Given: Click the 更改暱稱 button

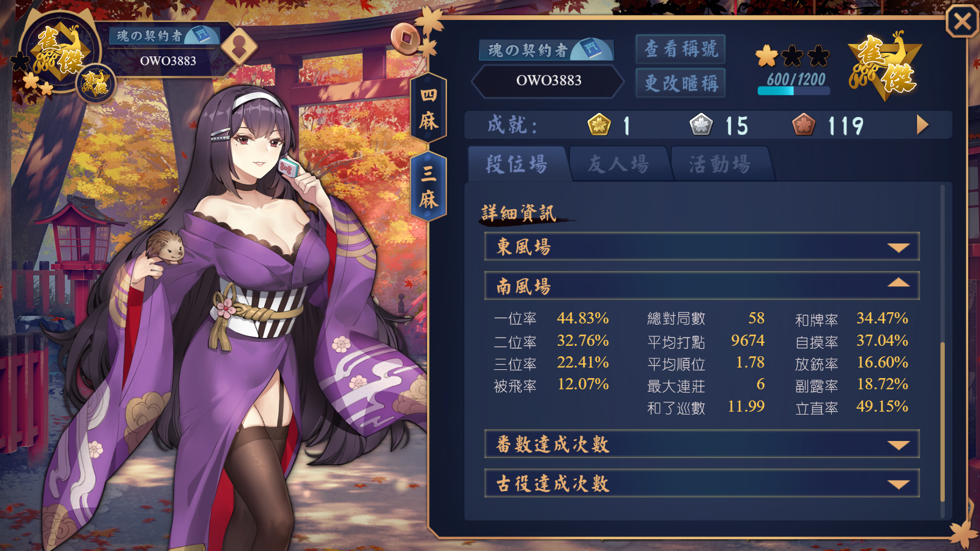Looking at the screenshot, I should click(681, 83).
